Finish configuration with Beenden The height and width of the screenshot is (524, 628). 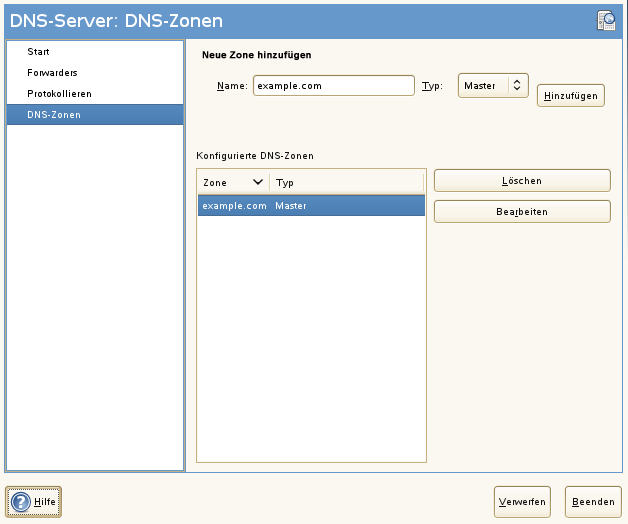[x=592, y=502]
